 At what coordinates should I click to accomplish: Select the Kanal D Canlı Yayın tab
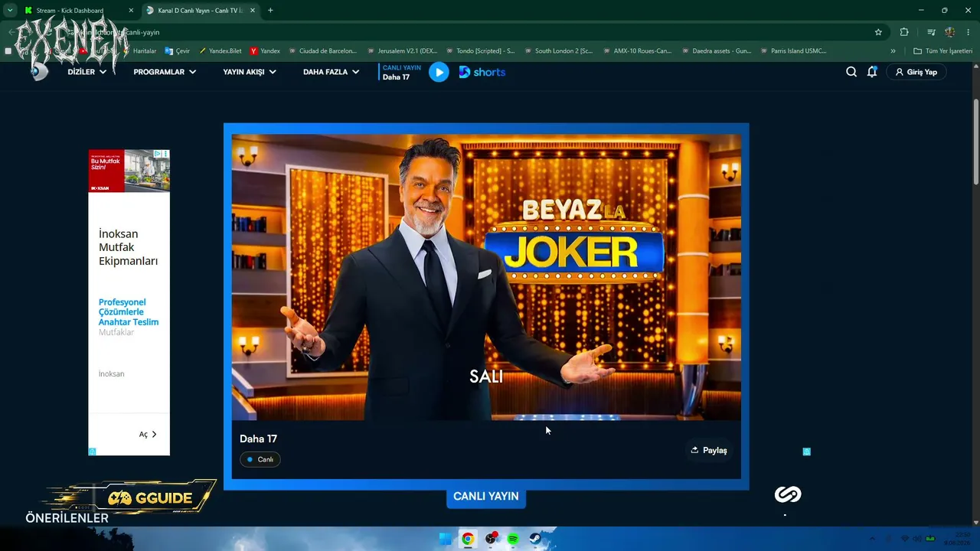pyautogui.click(x=201, y=11)
